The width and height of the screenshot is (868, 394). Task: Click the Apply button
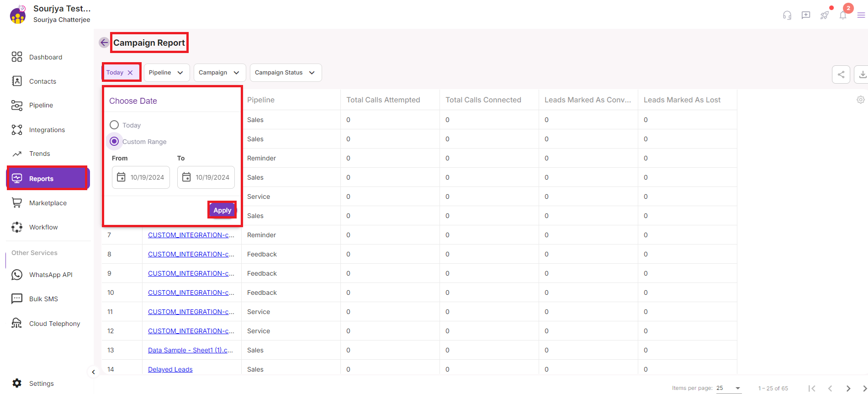(222, 210)
